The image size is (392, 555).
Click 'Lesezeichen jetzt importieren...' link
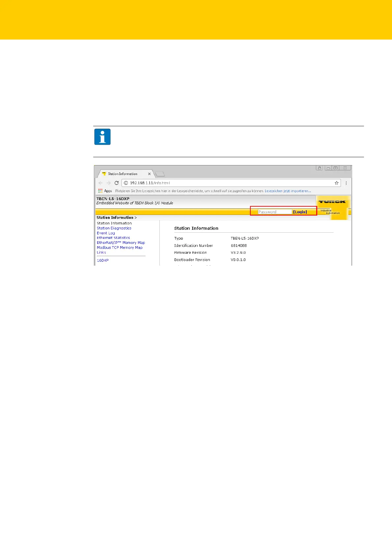pyautogui.click(x=288, y=191)
